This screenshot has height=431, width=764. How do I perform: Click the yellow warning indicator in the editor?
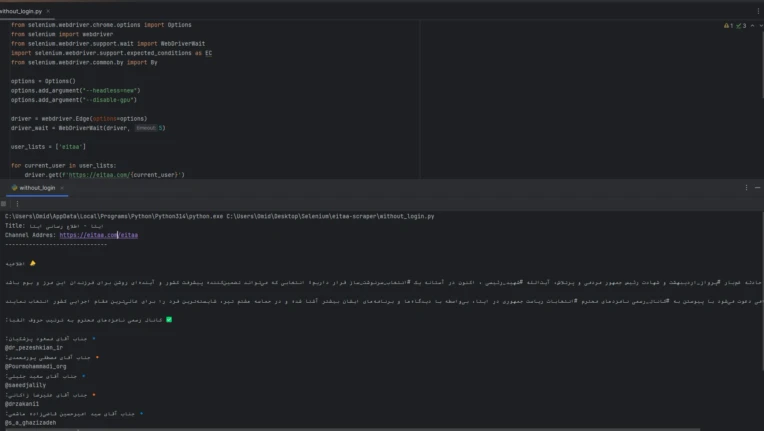(725, 26)
